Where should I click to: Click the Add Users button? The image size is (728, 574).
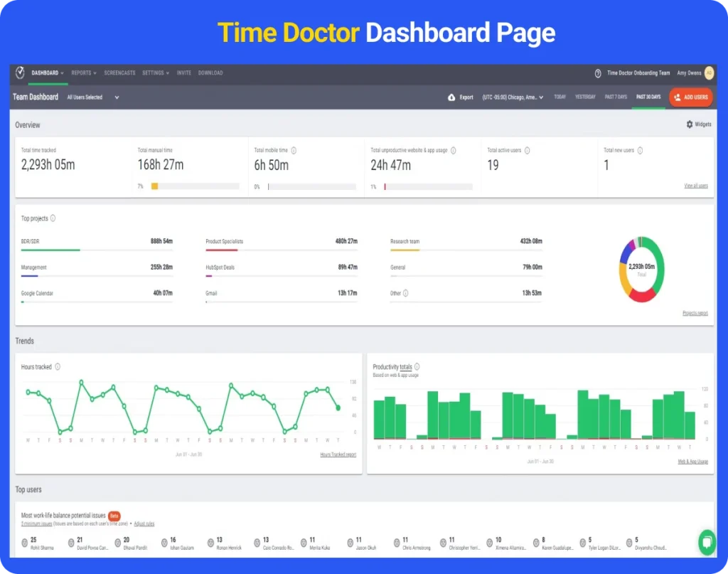[x=691, y=97]
